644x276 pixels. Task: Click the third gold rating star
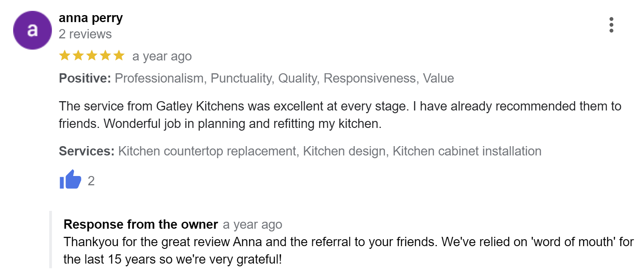(x=92, y=56)
